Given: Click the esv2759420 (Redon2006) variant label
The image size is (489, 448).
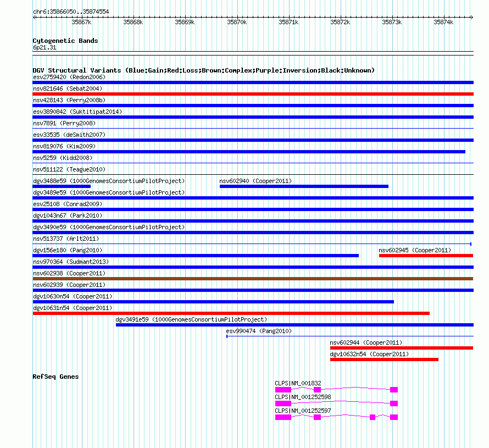Looking at the screenshot, I should coord(69,77).
